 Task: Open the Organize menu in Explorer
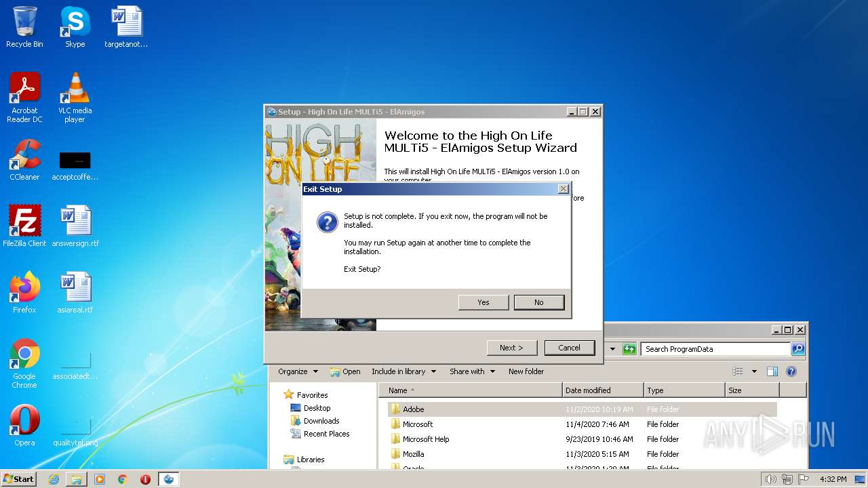coord(298,371)
